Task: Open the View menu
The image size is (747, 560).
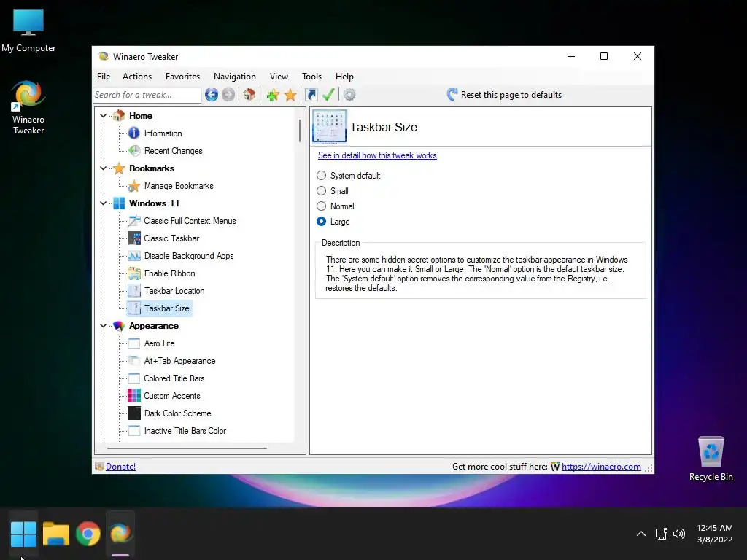Action: pyautogui.click(x=279, y=77)
